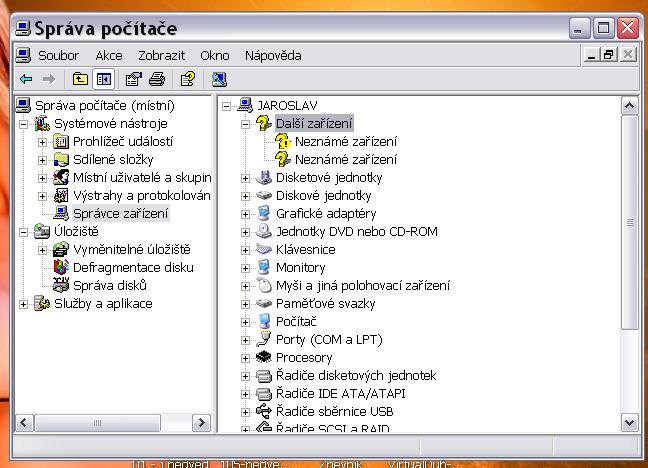Screen dimensions: 648x468
Task: Click the left pane horizontal scrollbar thumb
Action: tap(98, 423)
